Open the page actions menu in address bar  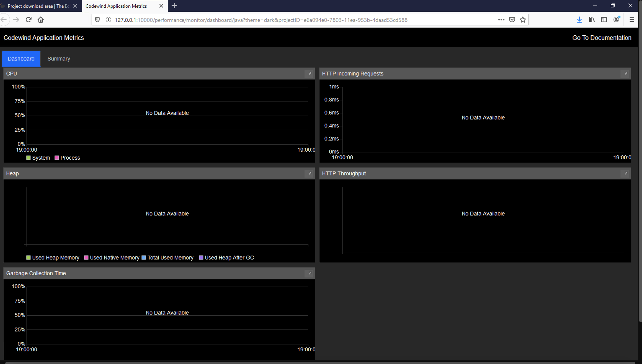[x=501, y=20]
